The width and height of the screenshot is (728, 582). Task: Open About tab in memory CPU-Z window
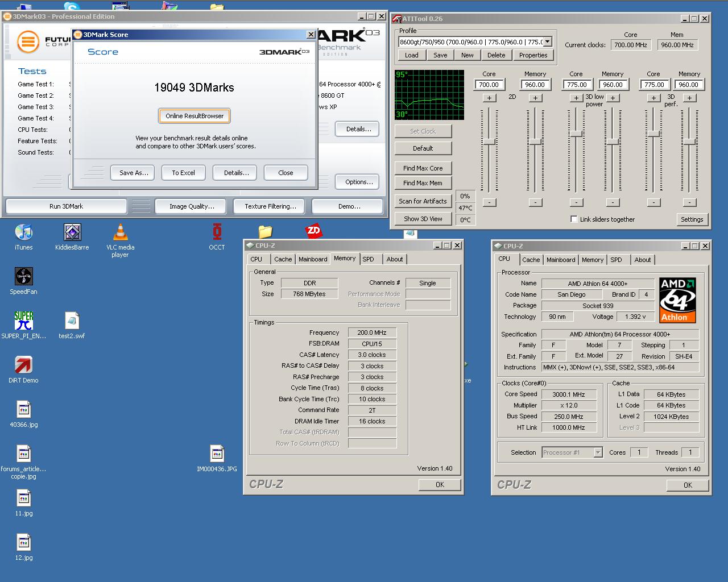coord(395,259)
